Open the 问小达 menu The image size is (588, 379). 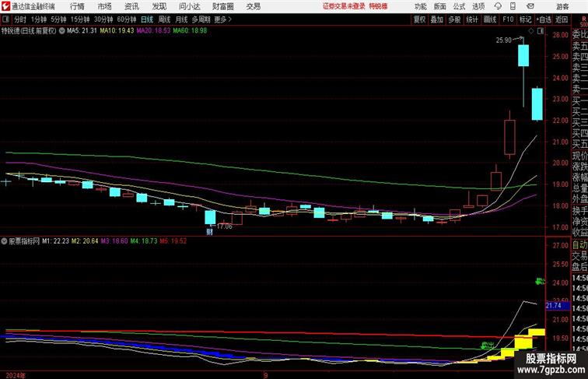tap(189, 6)
